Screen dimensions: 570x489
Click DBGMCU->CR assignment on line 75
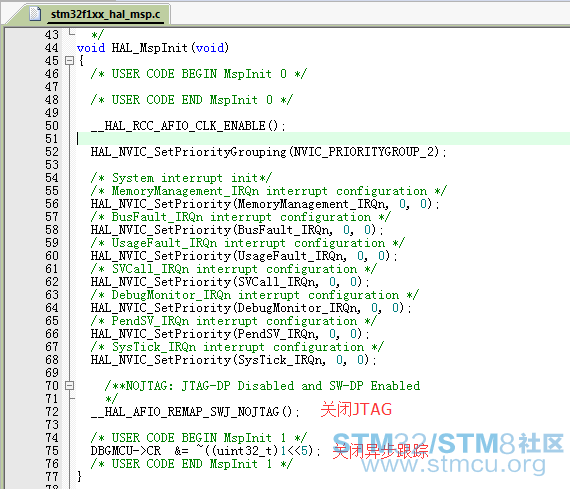206,451
